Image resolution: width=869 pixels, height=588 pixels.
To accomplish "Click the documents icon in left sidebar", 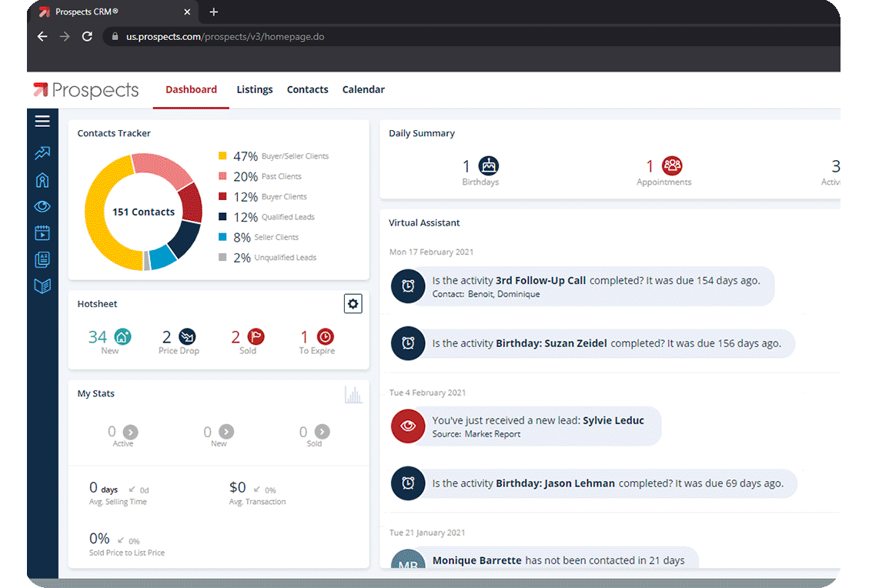I will [x=42, y=259].
